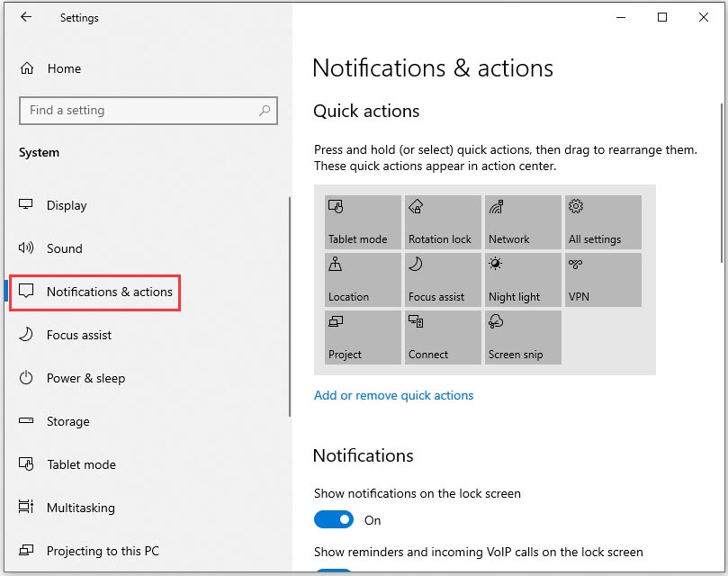Select the Screen snip quick action
The image size is (728, 576).
(522, 337)
